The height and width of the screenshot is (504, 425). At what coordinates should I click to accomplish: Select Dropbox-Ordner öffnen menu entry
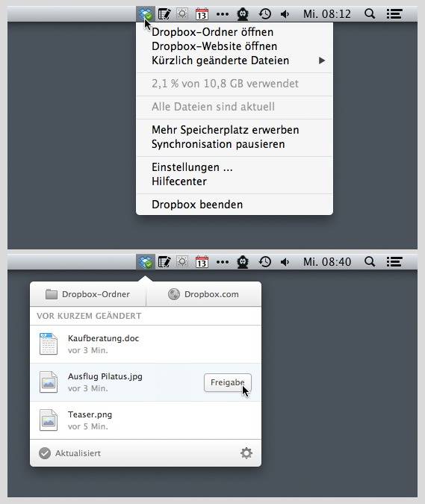click(x=235, y=32)
